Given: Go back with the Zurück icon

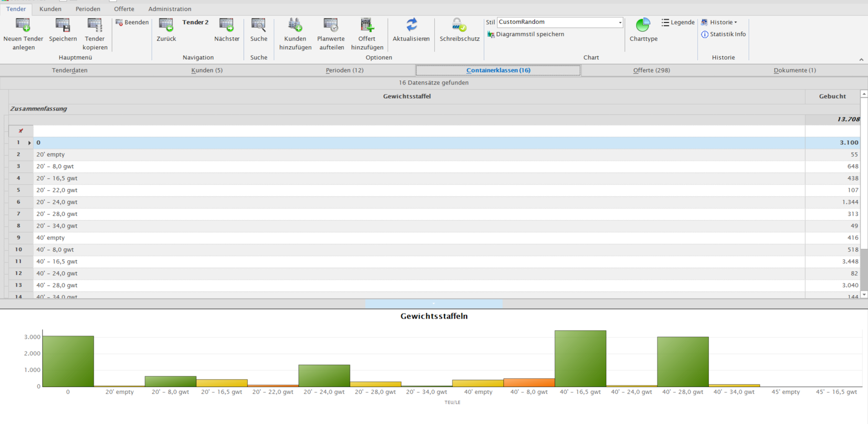Looking at the screenshot, I should (166, 25).
